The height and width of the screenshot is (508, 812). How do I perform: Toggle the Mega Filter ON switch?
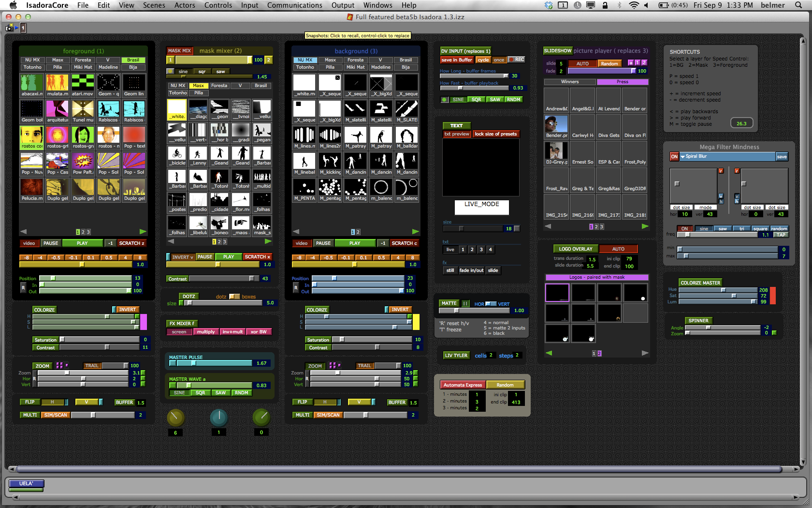point(674,157)
